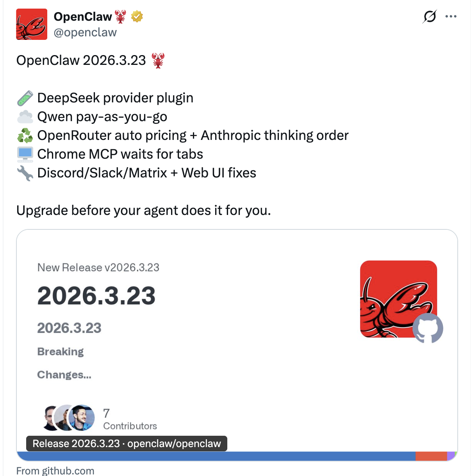The image size is (471, 476).
Task: Click the computer emoji before Chrome MCP
Action: coord(25,154)
